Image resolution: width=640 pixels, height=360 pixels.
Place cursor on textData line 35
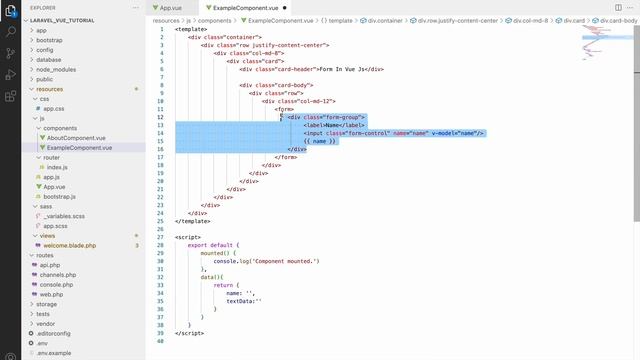tap(244, 301)
